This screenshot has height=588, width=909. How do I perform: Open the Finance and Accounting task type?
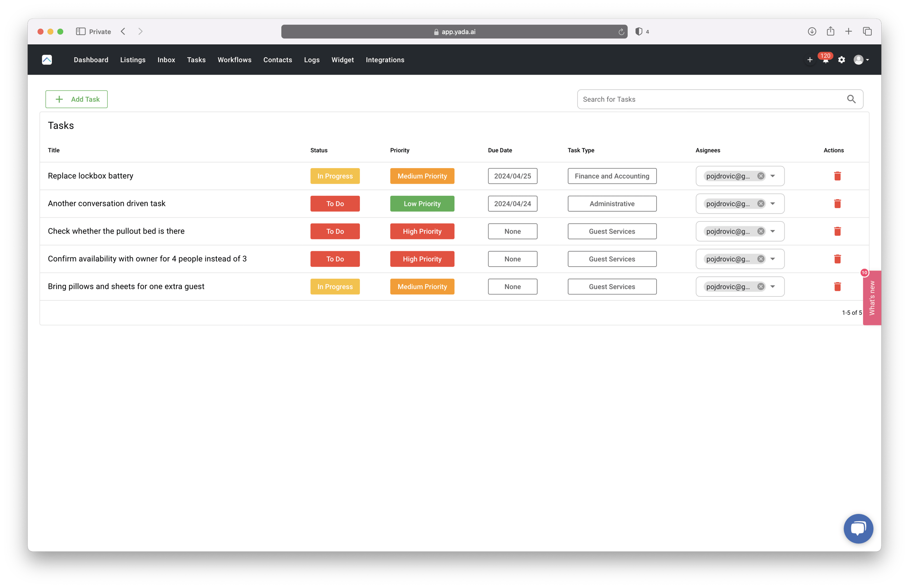click(x=612, y=176)
